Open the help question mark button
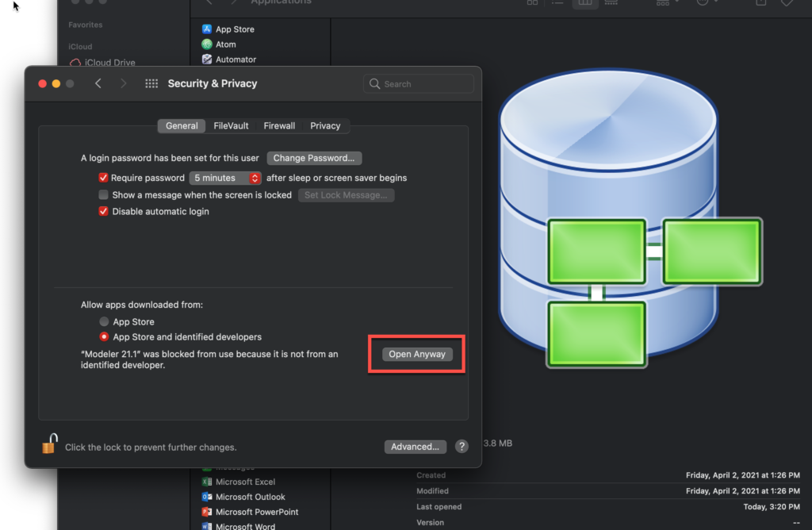 [x=462, y=447]
